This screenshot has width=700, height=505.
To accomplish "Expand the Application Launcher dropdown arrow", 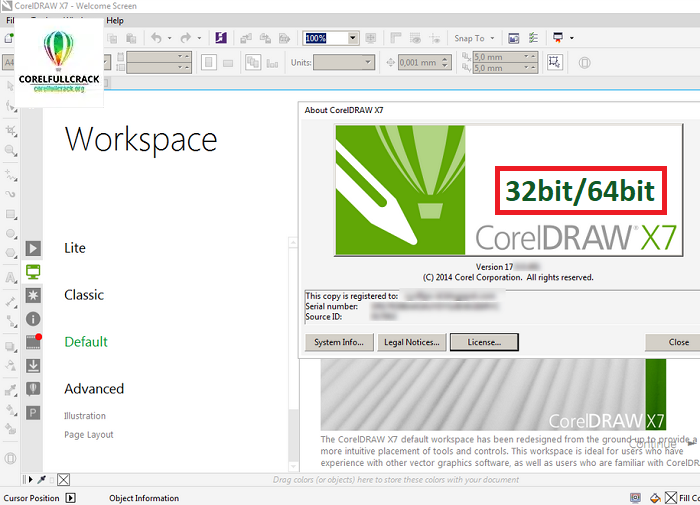I will tap(571, 38).
